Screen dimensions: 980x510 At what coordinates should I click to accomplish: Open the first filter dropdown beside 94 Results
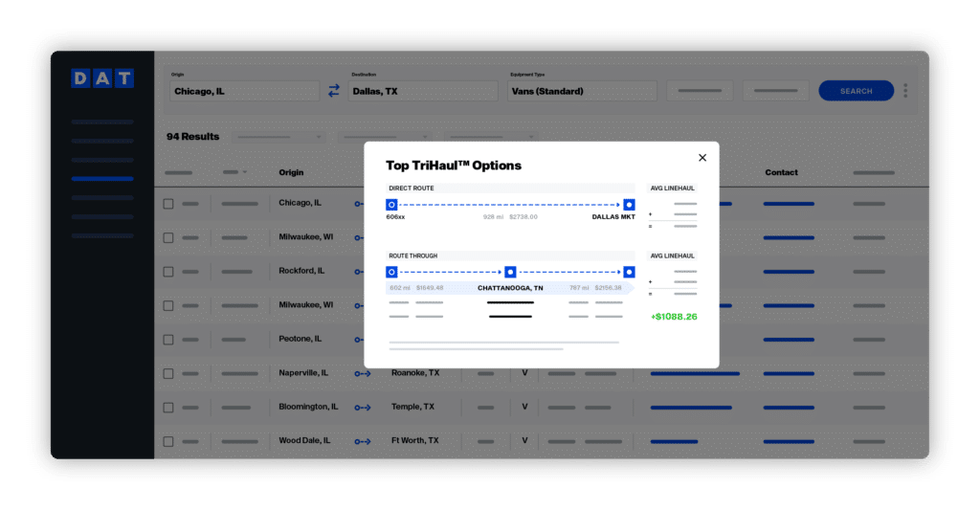(278, 137)
